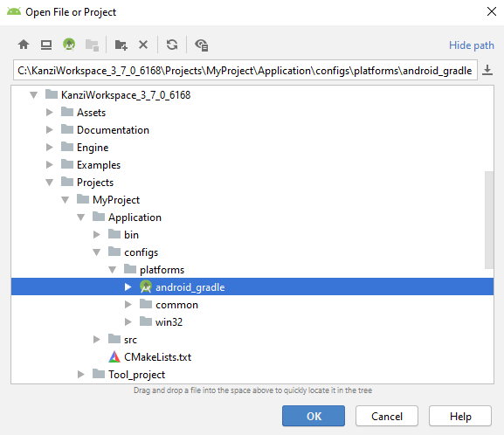Expand the Tool_project folder arrow
This screenshot has width=504, height=435.
pos(80,374)
